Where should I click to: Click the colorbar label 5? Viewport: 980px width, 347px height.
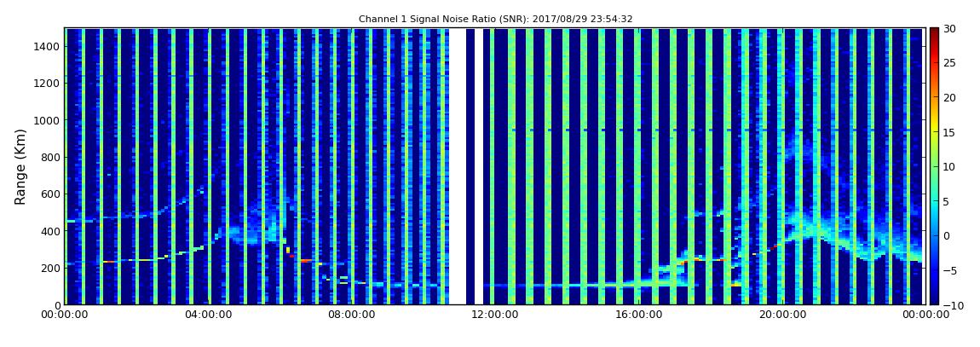click(x=946, y=201)
